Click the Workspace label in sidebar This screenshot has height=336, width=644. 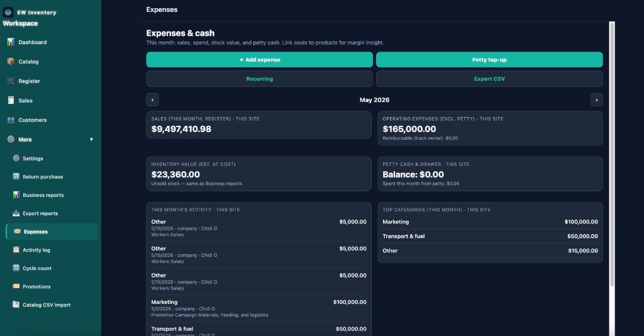pos(20,23)
